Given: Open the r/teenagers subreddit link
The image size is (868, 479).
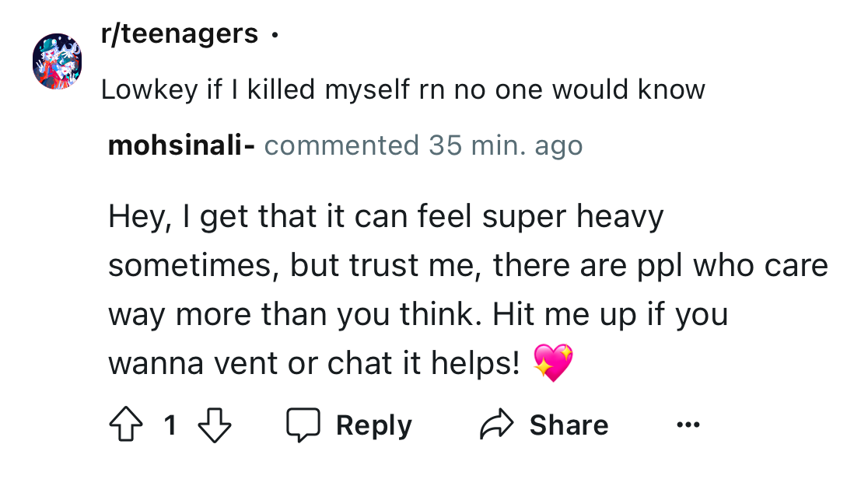Looking at the screenshot, I should coord(180,33).
